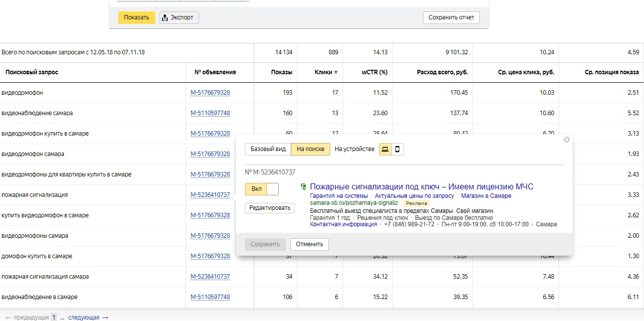
Task: Click the ad display URL samara-sb.ru/pozharnaya-signaliz
Action: [354, 203]
